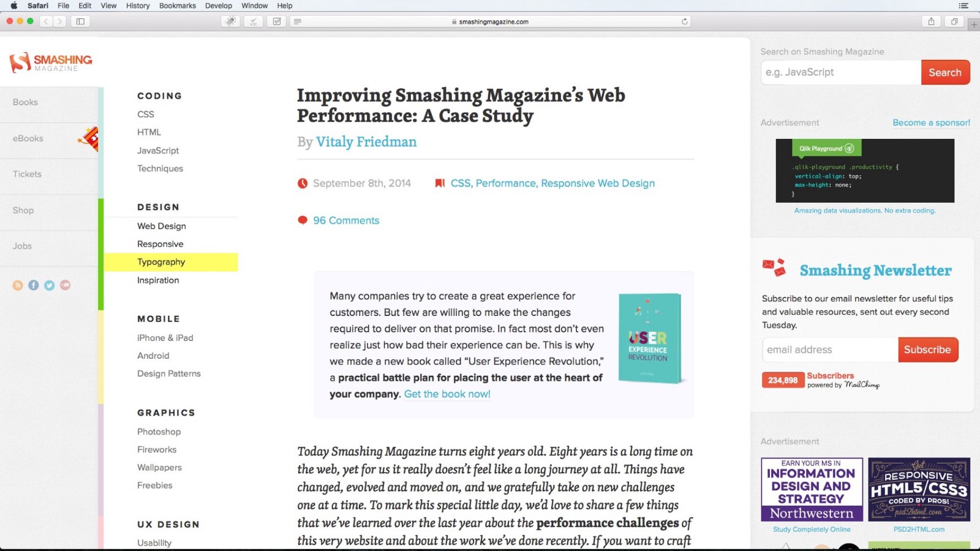The height and width of the screenshot is (551, 980).
Task: Open the Wallpapers category
Action: click(160, 468)
